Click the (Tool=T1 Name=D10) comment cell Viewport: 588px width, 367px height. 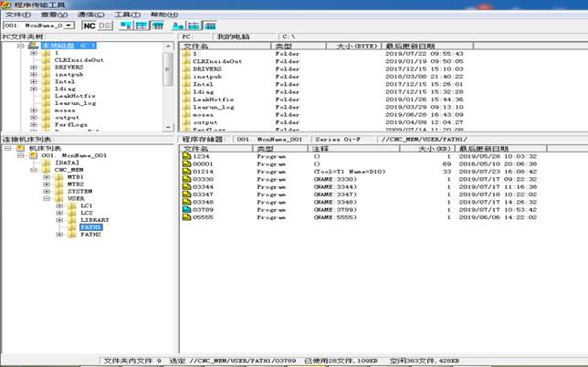point(350,172)
